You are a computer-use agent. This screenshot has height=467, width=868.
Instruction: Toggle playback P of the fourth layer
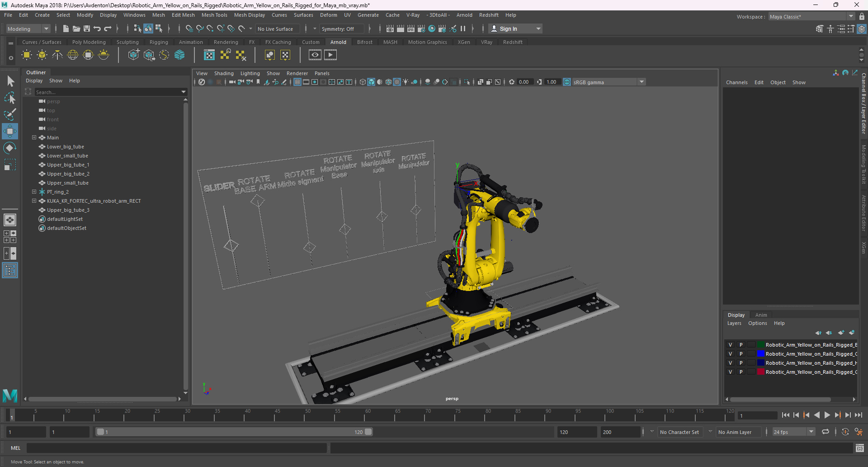click(741, 372)
